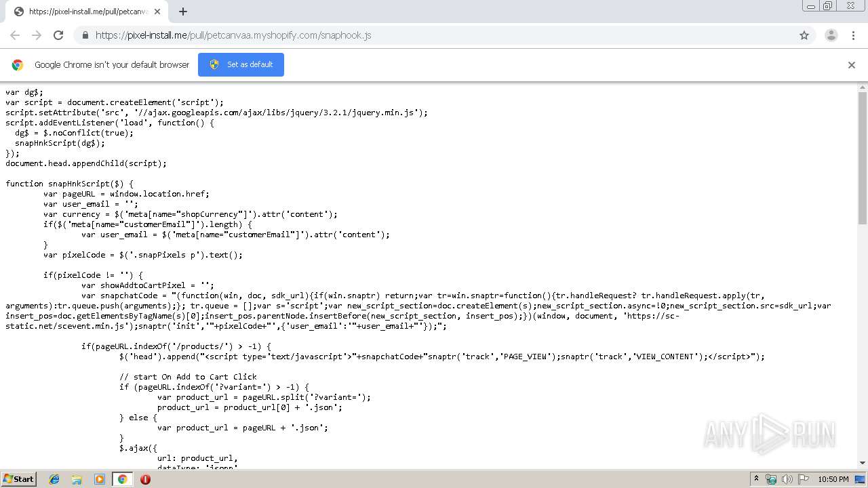The width and height of the screenshot is (868, 488).
Task: Click the Action Center flag icon
Action: point(803,479)
